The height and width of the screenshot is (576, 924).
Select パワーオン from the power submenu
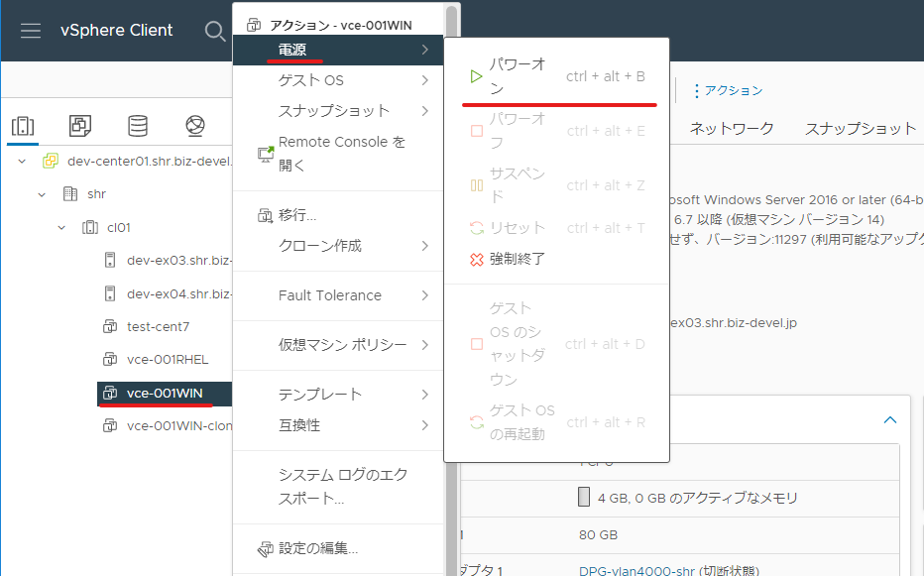pyautogui.click(x=556, y=76)
